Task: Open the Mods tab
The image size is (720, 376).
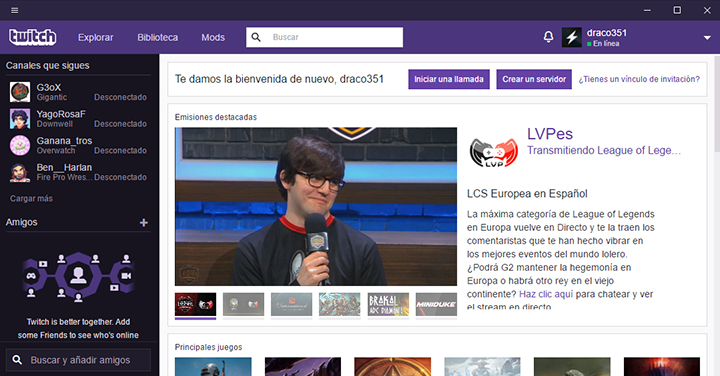Action: [213, 38]
